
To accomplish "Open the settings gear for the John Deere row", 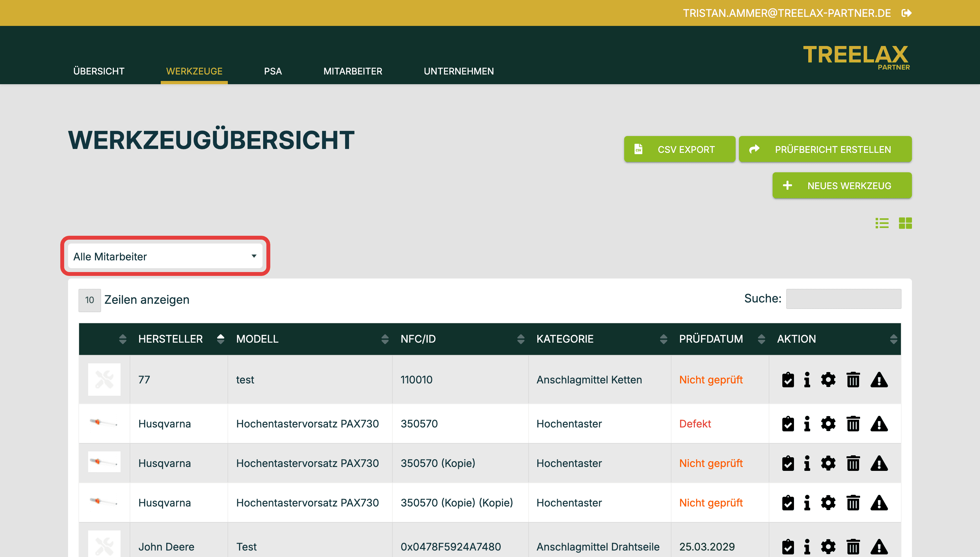I will pos(828,547).
